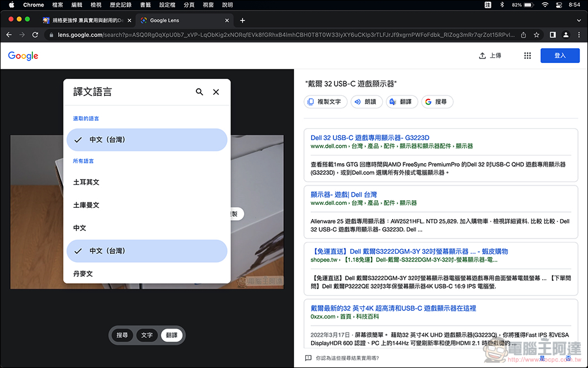
Task: Click the 登入 sign-in button
Action: coord(560,55)
